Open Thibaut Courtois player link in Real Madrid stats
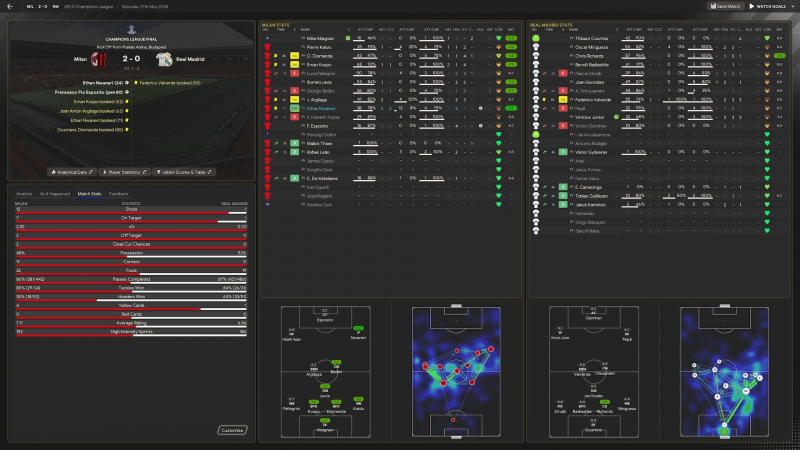 tap(591, 38)
